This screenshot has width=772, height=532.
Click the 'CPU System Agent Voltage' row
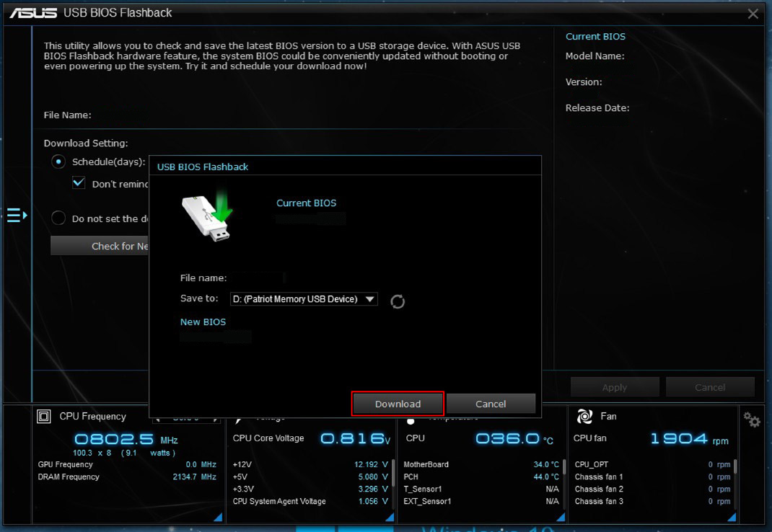tap(310, 502)
